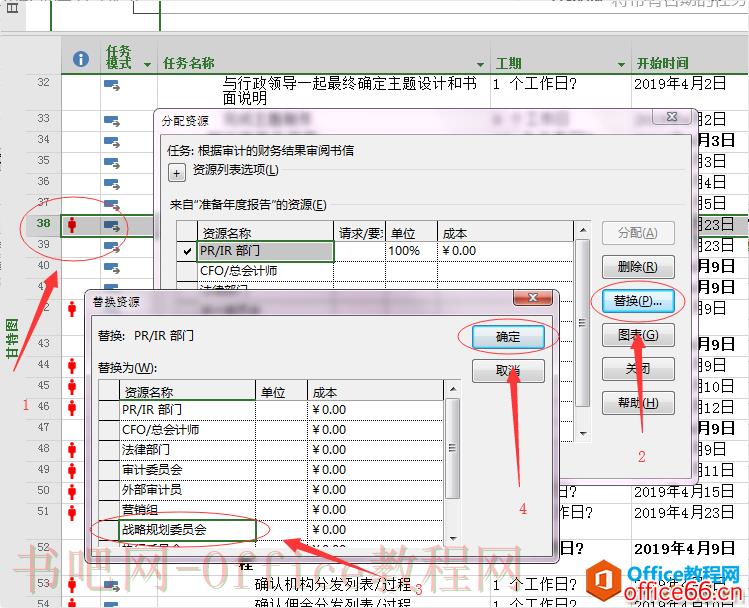Image resolution: width=749 pixels, height=608 pixels.
Task: Click the 删除(R) button
Action: (x=638, y=267)
